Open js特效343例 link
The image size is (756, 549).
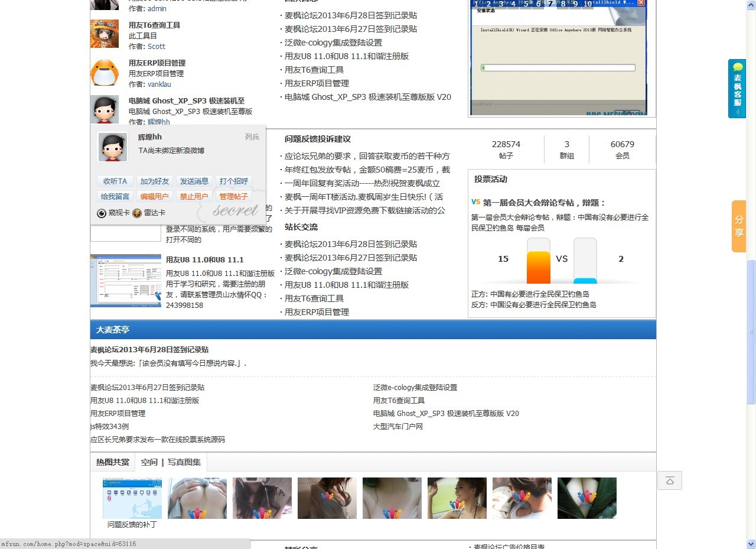109,427
